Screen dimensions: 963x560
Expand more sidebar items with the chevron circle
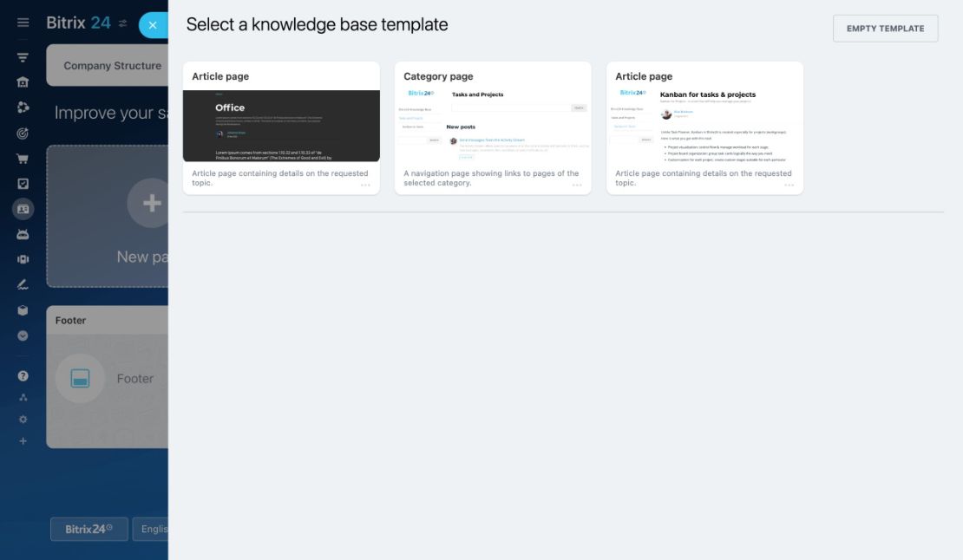(x=23, y=335)
